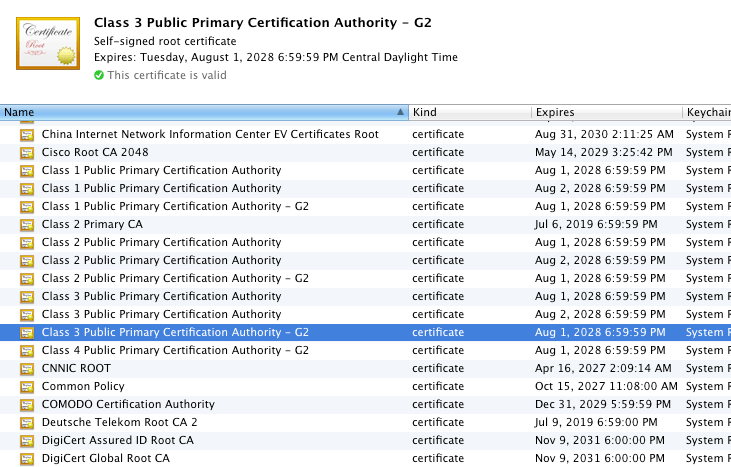Click the green valid-certificate checkmark icon
Image resolution: width=731 pixels, height=467 pixels.
(x=99, y=75)
